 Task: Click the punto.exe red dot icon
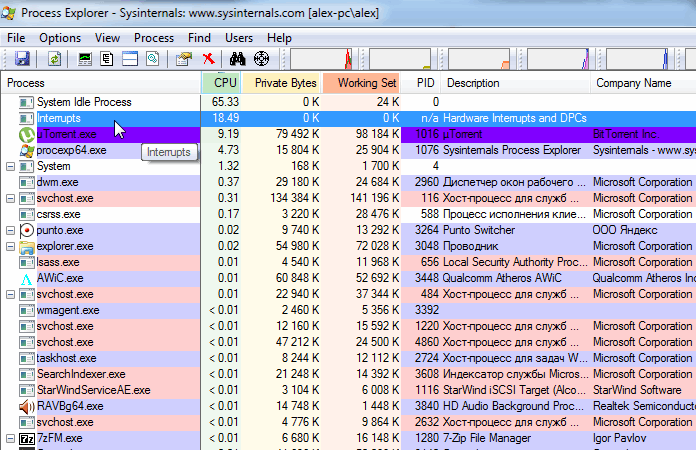click(27, 230)
